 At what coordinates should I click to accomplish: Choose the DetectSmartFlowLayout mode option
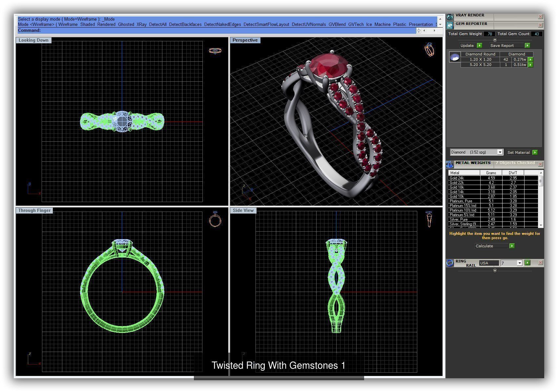pyautogui.click(x=266, y=24)
